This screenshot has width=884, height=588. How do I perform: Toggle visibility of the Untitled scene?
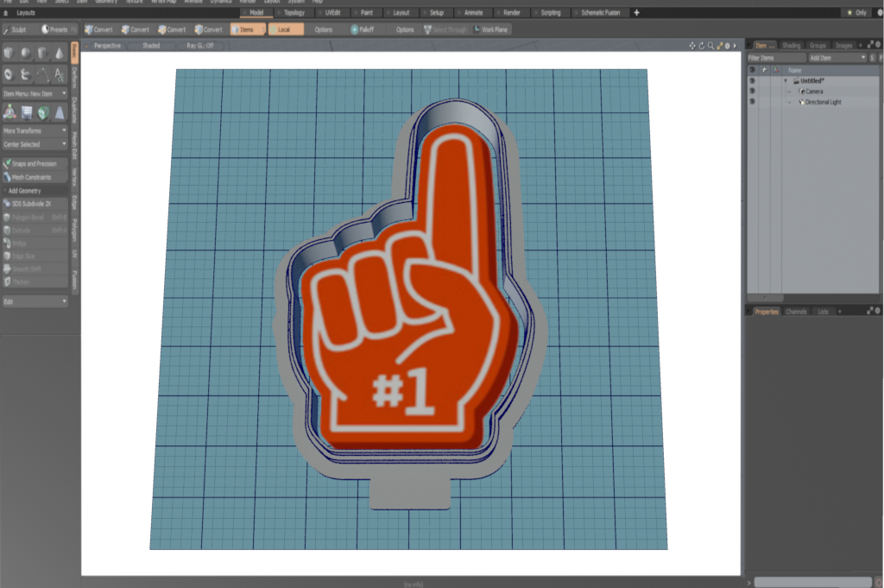752,80
